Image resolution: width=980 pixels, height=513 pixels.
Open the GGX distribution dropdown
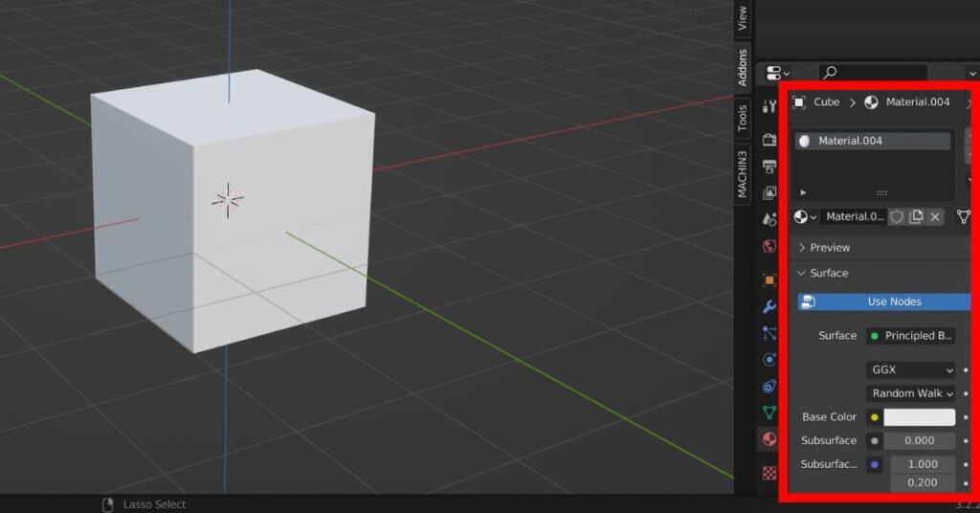click(x=911, y=369)
